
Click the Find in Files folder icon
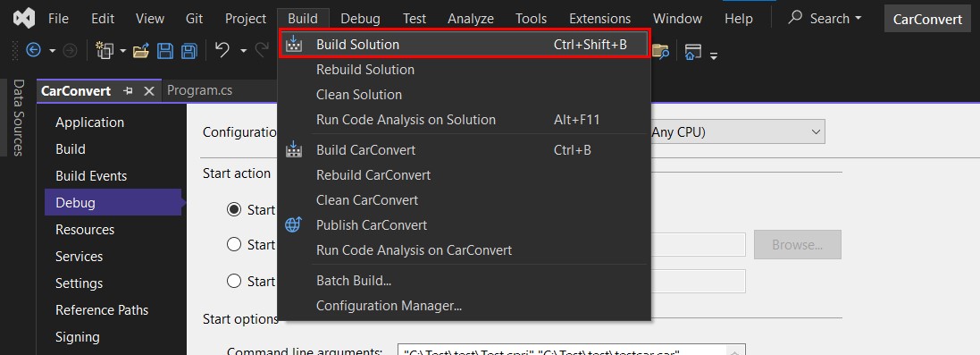click(x=660, y=51)
